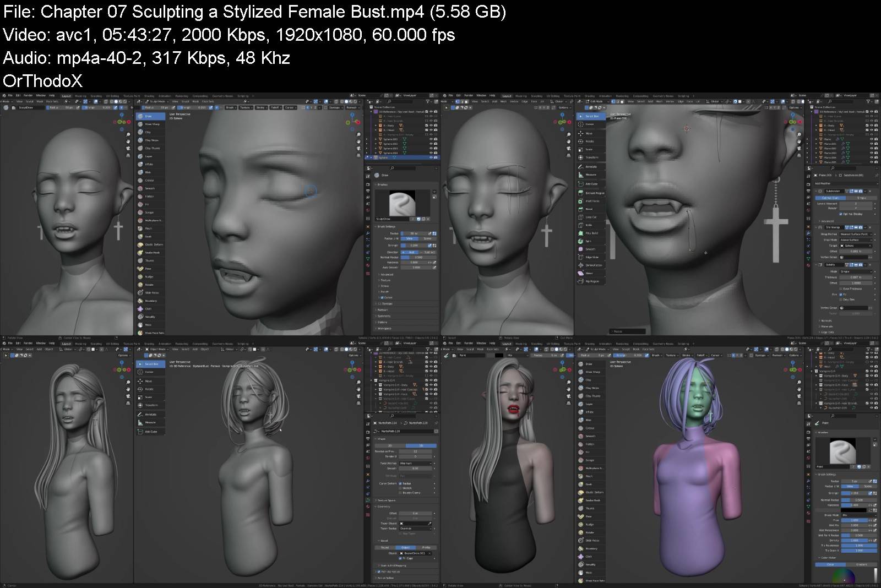Open the Falloff header dropdown in top-left frame

pyautogui.click(x=275, y=108)
